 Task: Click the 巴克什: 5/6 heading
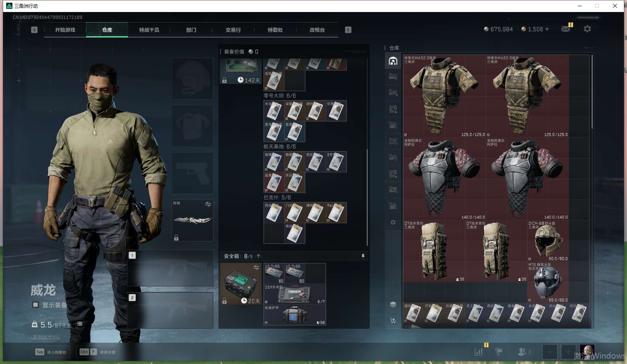(277, 197)
